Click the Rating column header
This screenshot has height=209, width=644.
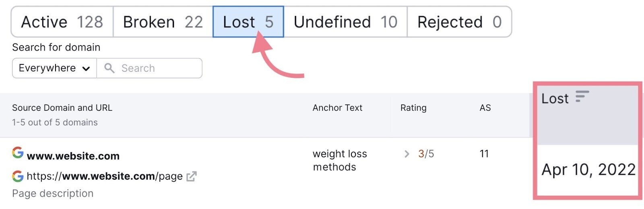[x=413, y=108]
